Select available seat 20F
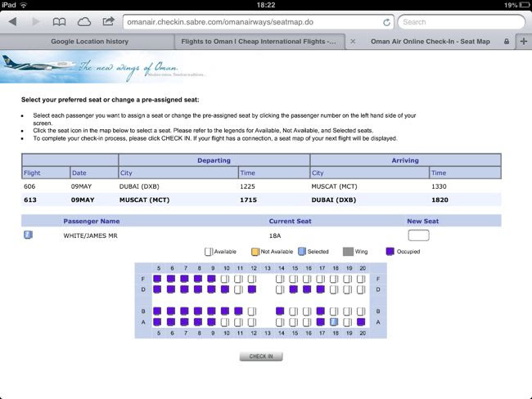 361,279
